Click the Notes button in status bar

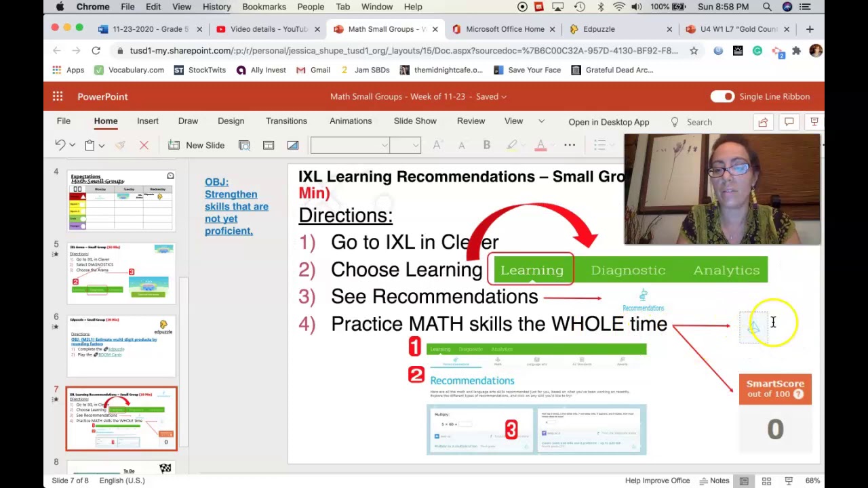[714, 481]
